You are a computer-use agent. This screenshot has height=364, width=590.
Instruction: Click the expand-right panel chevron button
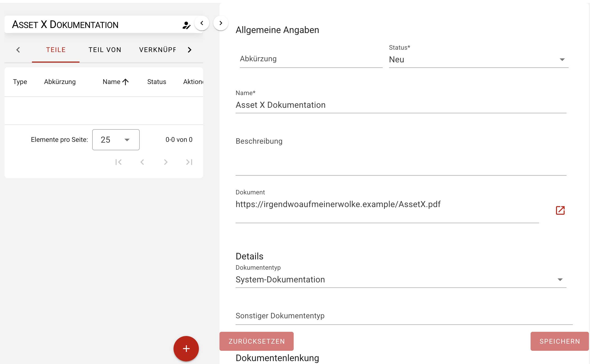click(221, 23)
